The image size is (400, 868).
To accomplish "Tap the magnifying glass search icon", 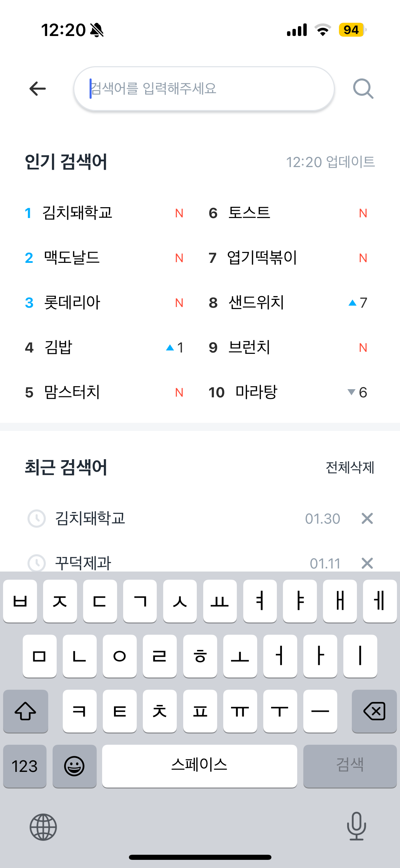I will pyautogui.click(x=363, y=89).
